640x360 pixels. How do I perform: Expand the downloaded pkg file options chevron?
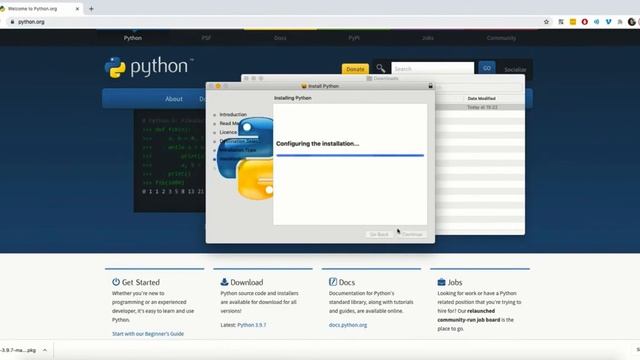[45, 350]
